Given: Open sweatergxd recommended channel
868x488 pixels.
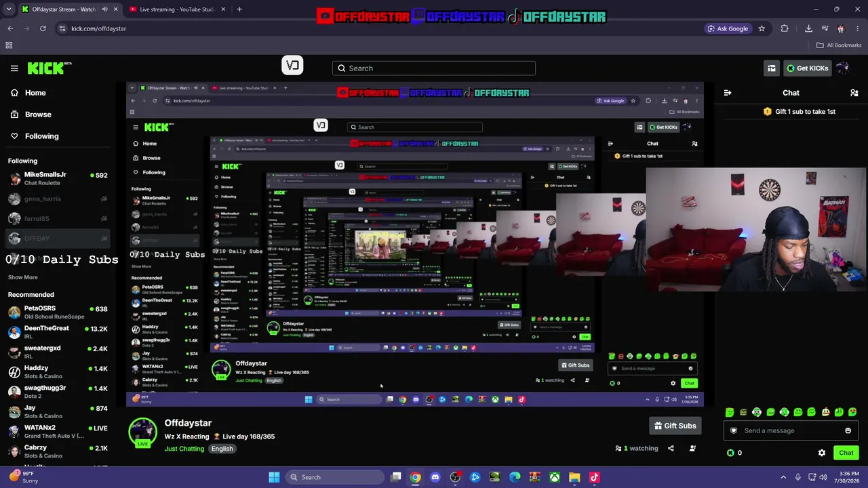Looking at the screenshot, I should point(58,352).
